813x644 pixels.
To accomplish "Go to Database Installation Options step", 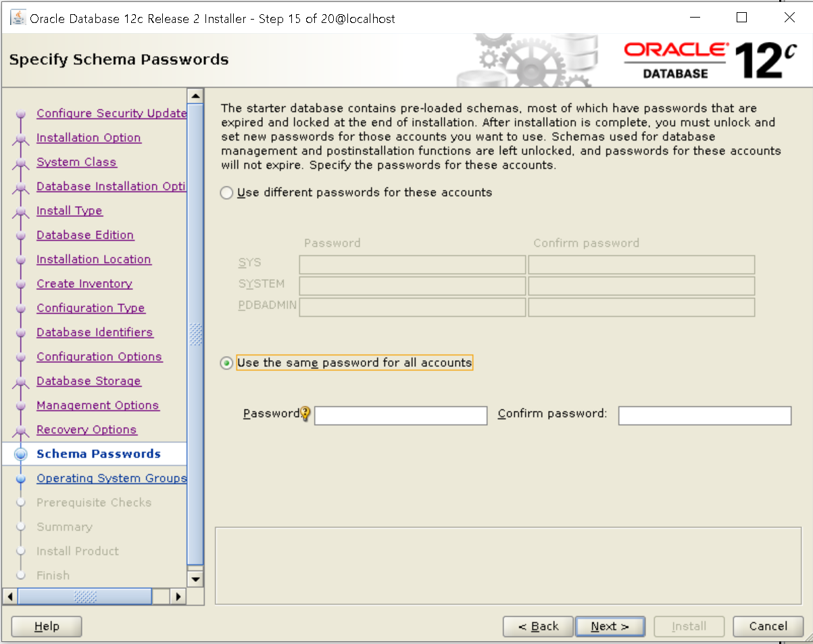I will click(x=112, y=187).
